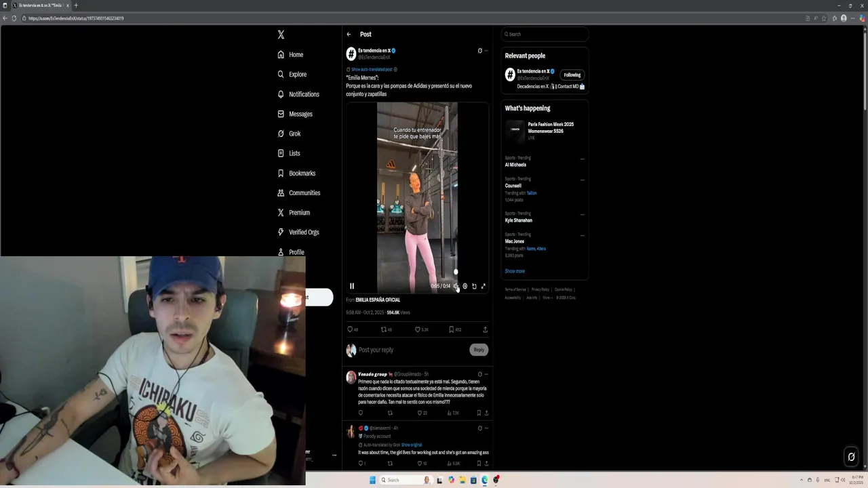868x488 pixels.
Task: Open translation settings gear beside auto-translated link
Action: (x=395, y=70)
